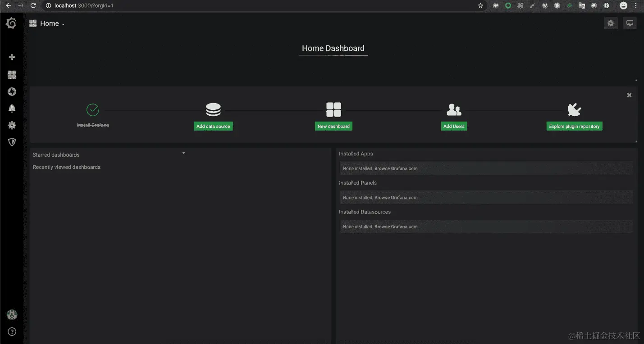Click the Add data source button
This screenshot has width=644, height=344.
(x=213, y=126)
